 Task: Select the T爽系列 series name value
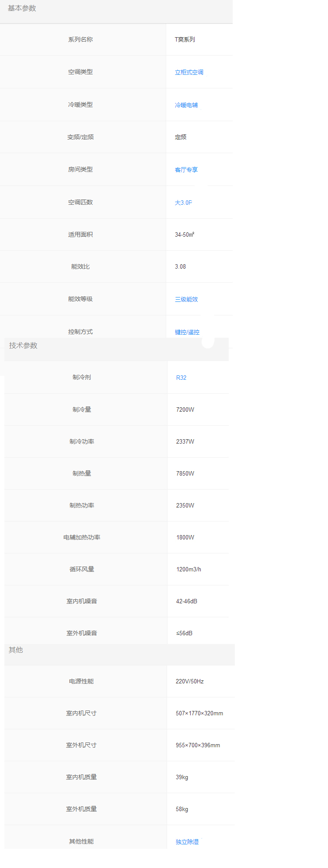(x=185, y=39)
